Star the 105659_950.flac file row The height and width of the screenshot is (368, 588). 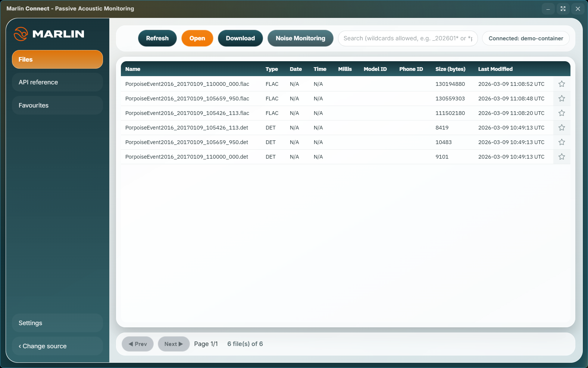(x=562, y=99)
